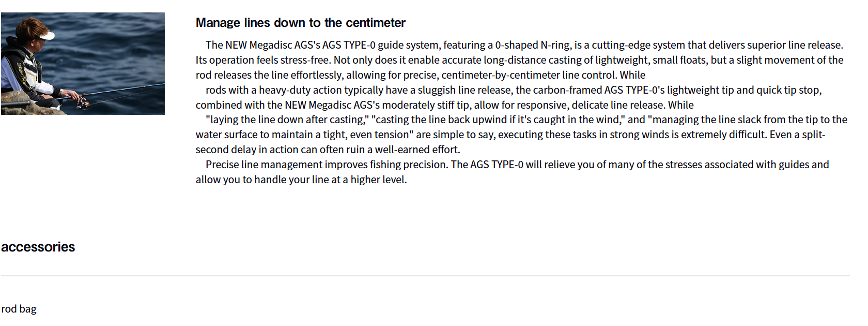Click the angler fishing photo thumbnail
868x326 pixels.
83,63
